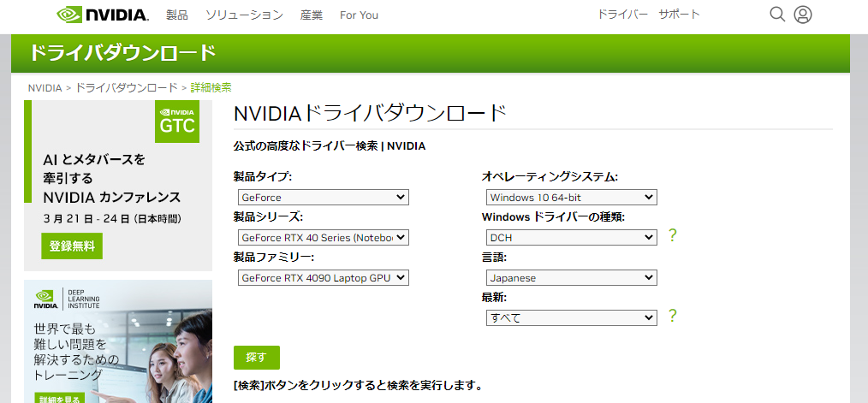Click the 言語: label
This screenshot has height=403, width=868.
point(494,257)
